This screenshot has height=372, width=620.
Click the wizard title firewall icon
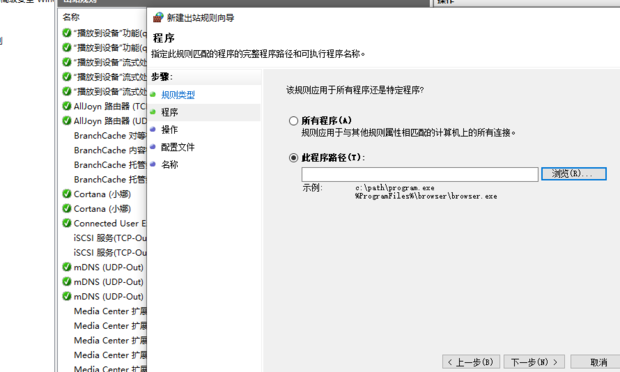[x=158, y=17]
